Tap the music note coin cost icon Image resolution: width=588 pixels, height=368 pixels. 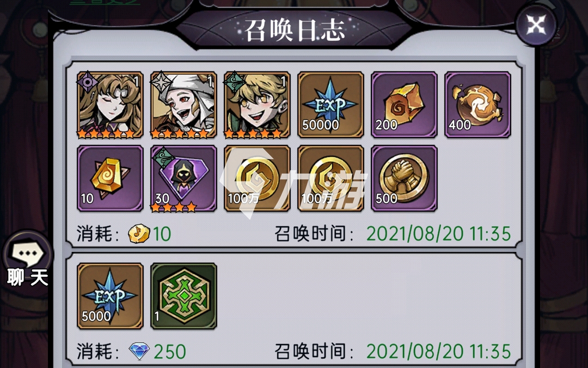(139, 233)
